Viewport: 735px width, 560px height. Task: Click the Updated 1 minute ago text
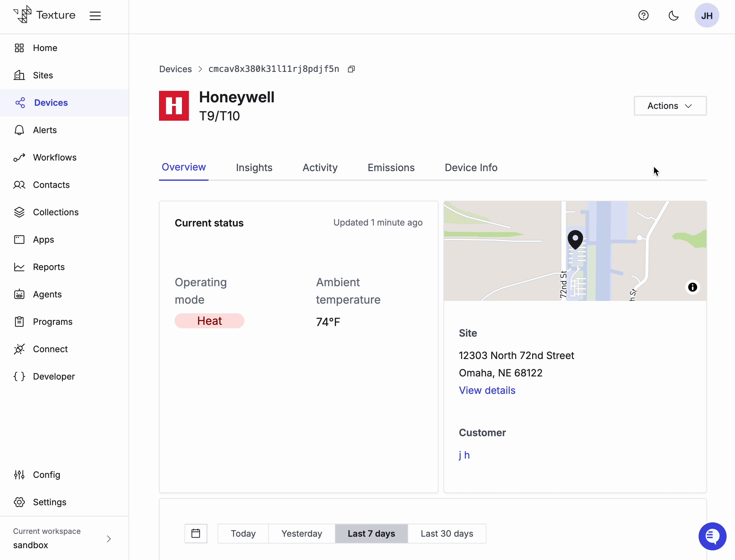click(378, 222)
